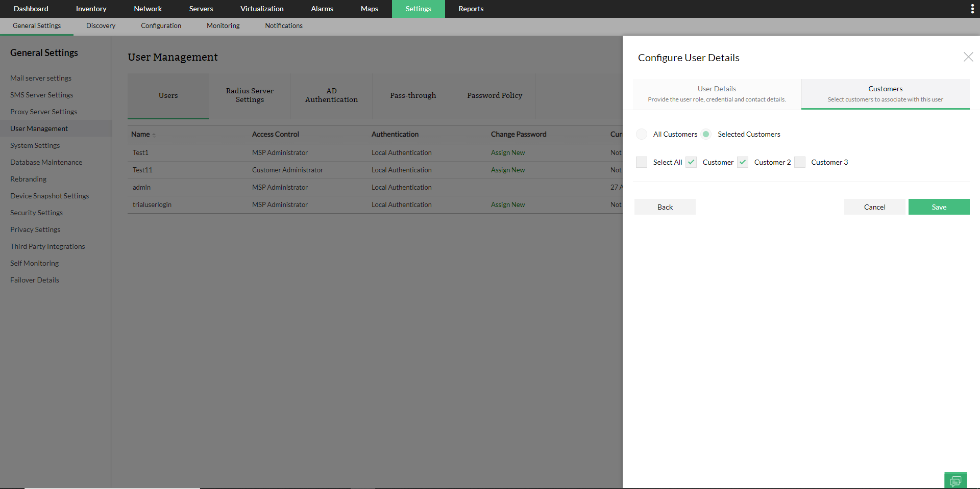Open user Test11 row
This screenshot has height=489, width=980.
point(375,170)
